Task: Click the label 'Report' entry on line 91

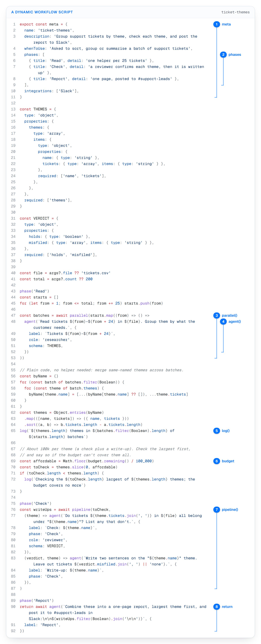Action: (42, 625)
